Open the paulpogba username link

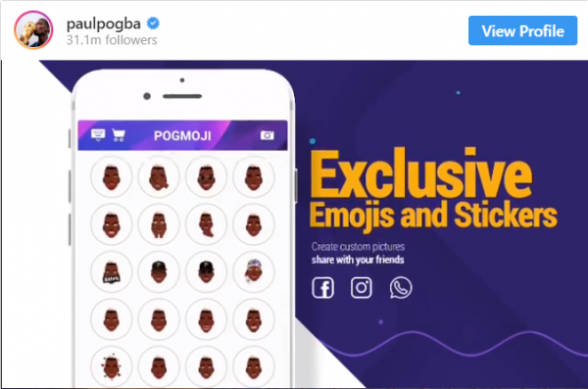104,24
